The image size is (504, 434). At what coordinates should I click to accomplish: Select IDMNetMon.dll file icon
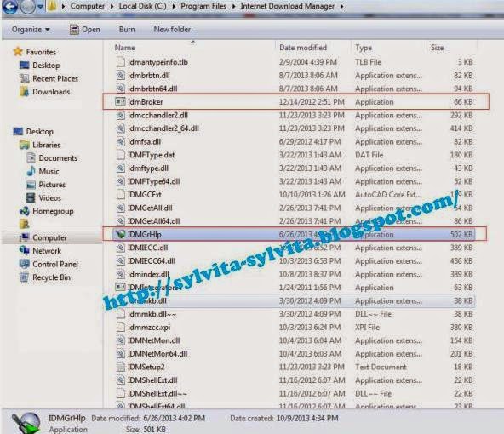coord(120,340)
